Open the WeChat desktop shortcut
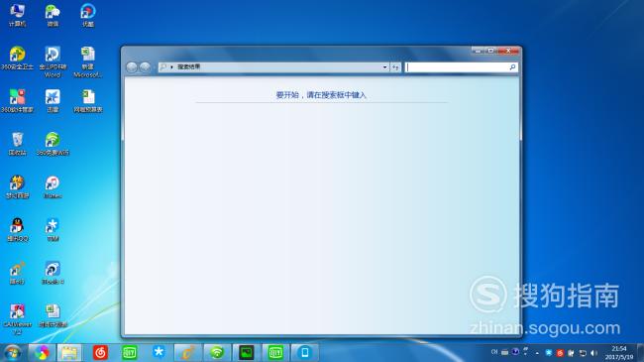Viewport: 644px width, 362px height. (x=53, y=16)
